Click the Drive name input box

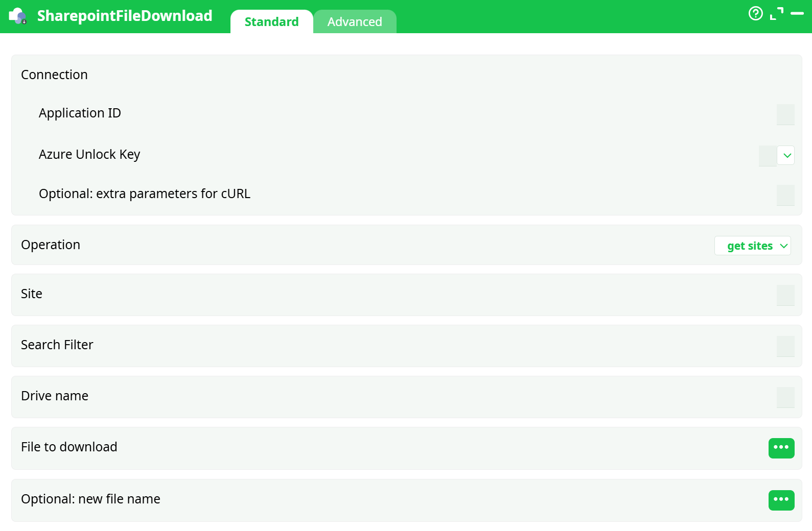tap(785, 397)
